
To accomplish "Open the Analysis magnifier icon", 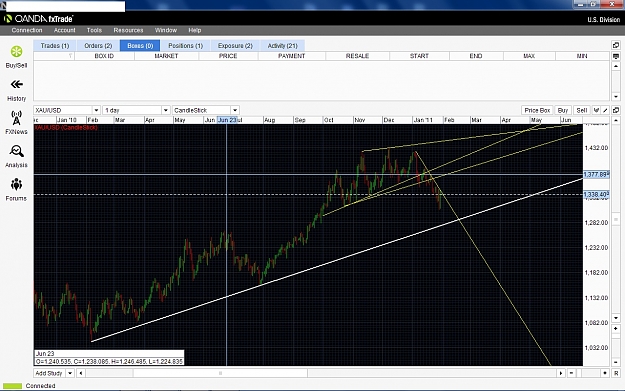I will coord(16,151).
